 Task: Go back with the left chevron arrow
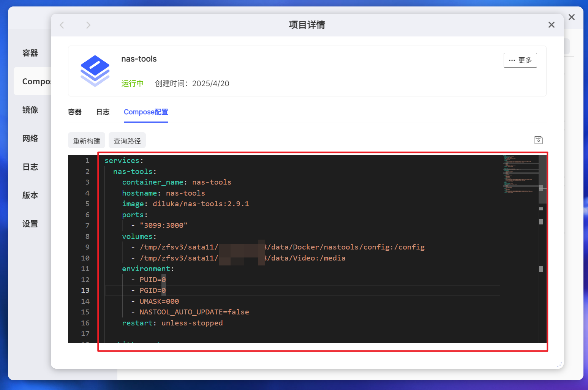tap(62, 25)
